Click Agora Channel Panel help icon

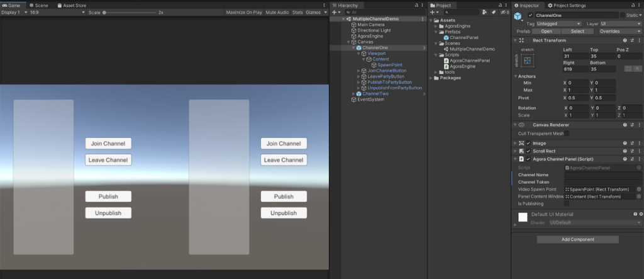625,159
